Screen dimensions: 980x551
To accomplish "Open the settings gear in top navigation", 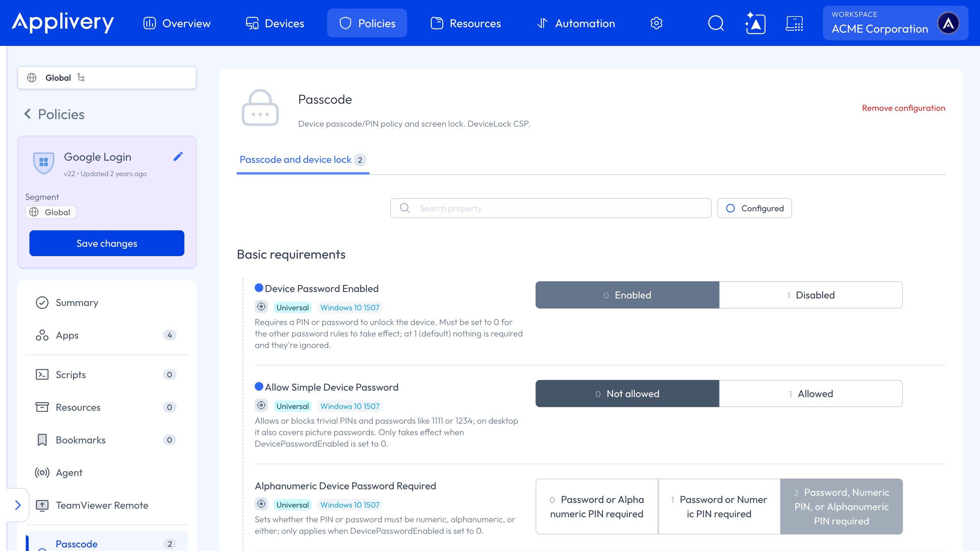I will point(656,23).
